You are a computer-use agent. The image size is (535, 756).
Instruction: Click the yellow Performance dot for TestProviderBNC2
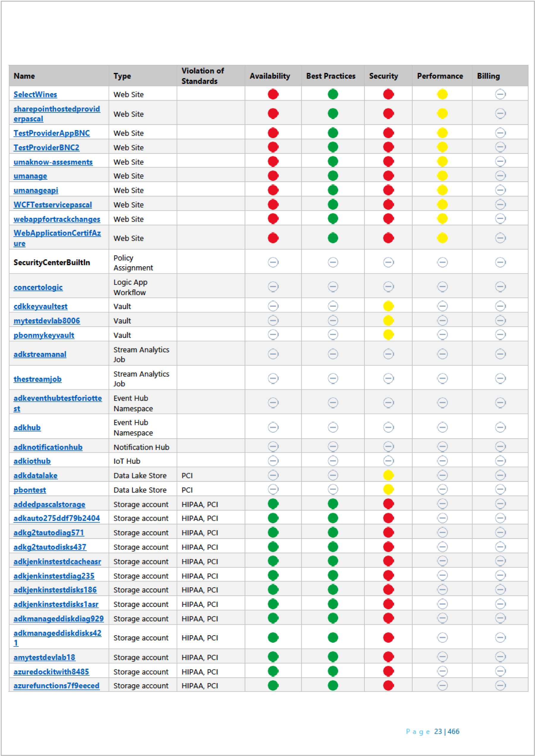point(442,147)
